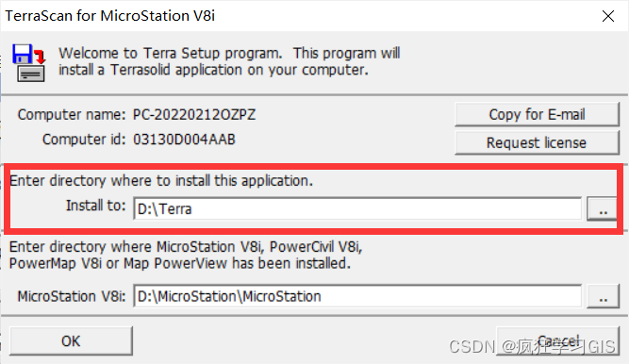The width and height of the screenshot is (629, 364).
Task: Confirm installation with the OK button
Action: point(71,340)
